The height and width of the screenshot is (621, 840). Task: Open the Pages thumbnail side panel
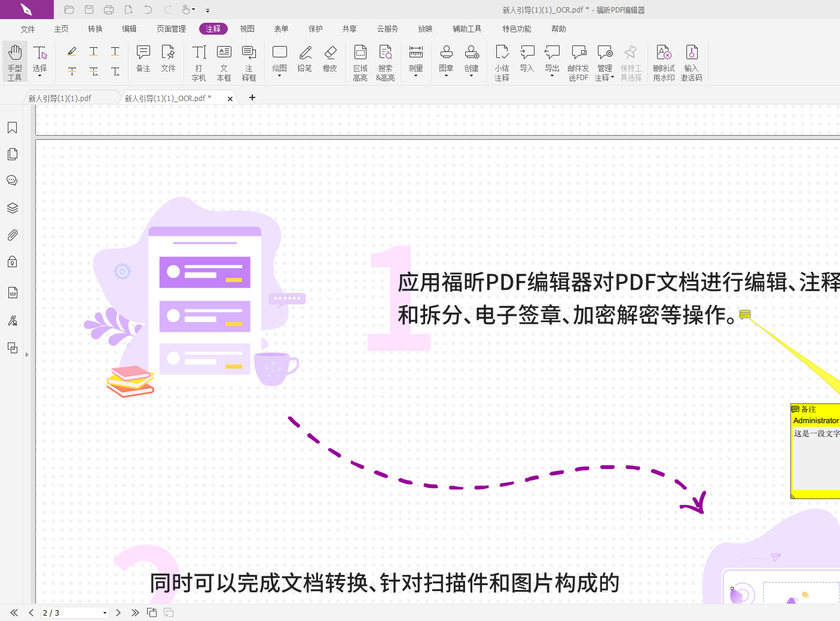click(12, 154)
